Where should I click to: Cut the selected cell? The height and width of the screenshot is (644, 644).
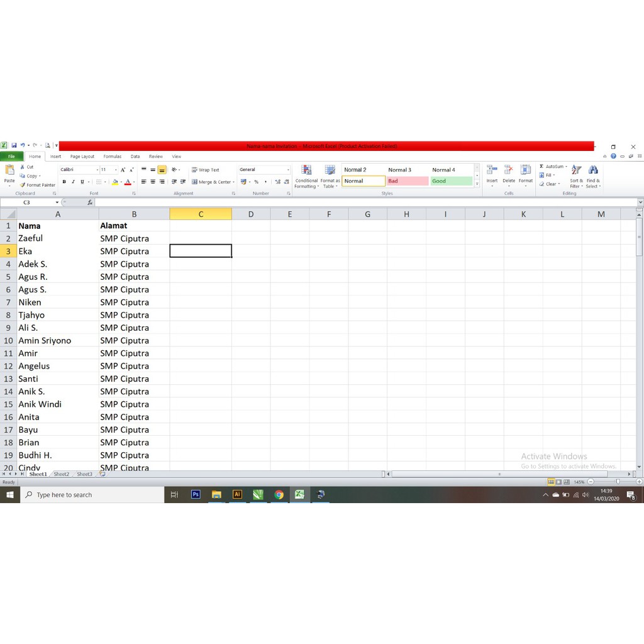27,167
